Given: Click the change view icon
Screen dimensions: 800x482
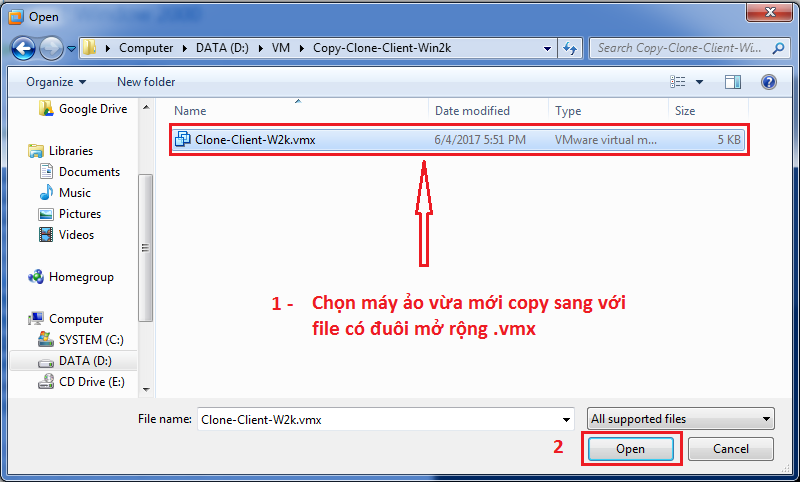Looking at the screenshot, I should click(678, 82).
